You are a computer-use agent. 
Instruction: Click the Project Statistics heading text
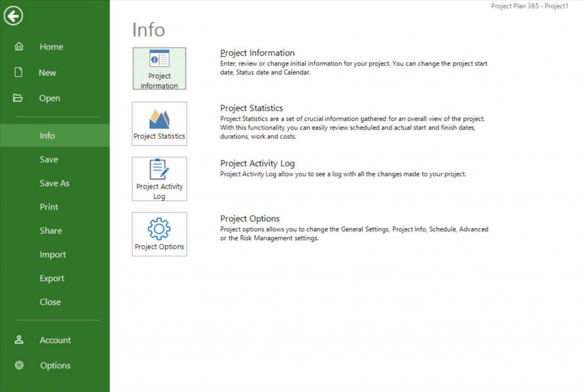(x=251, y=108)
